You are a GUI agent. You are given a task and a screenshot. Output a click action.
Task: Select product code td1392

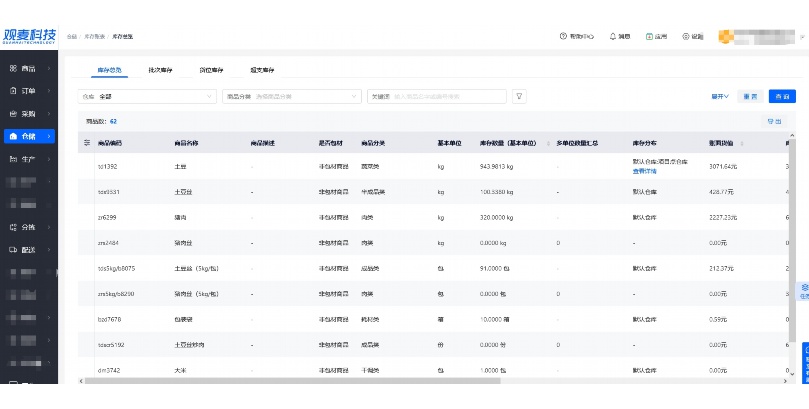point(107,166)
